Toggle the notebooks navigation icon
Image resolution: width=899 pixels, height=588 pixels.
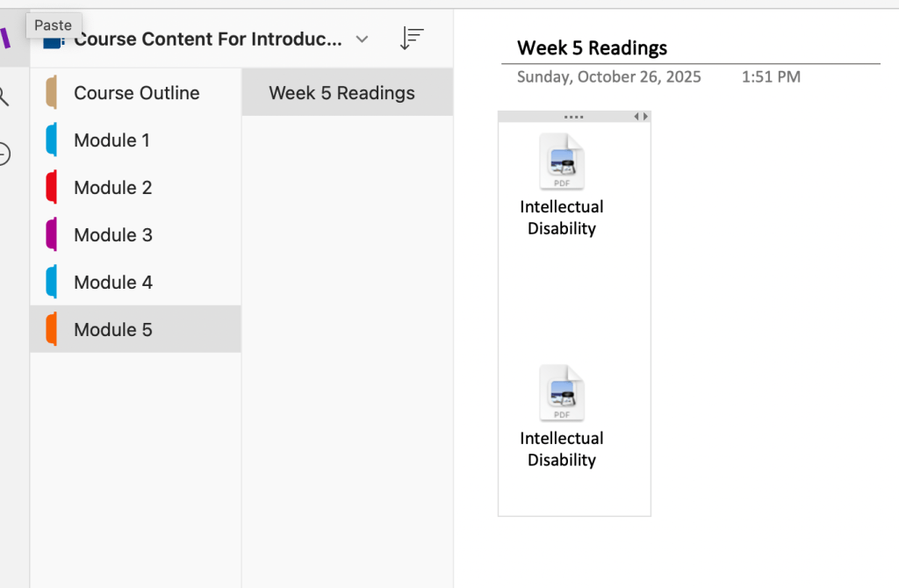[6, 39]
